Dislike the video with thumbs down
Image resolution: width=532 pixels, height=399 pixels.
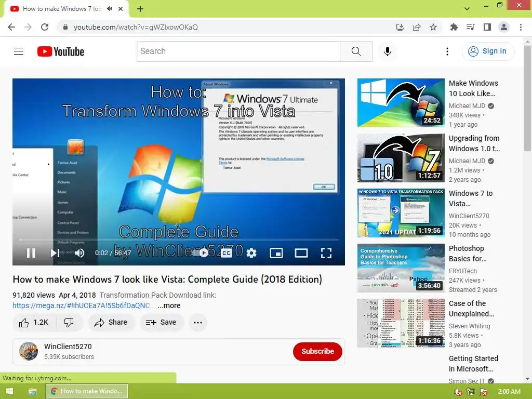point(69,322)
